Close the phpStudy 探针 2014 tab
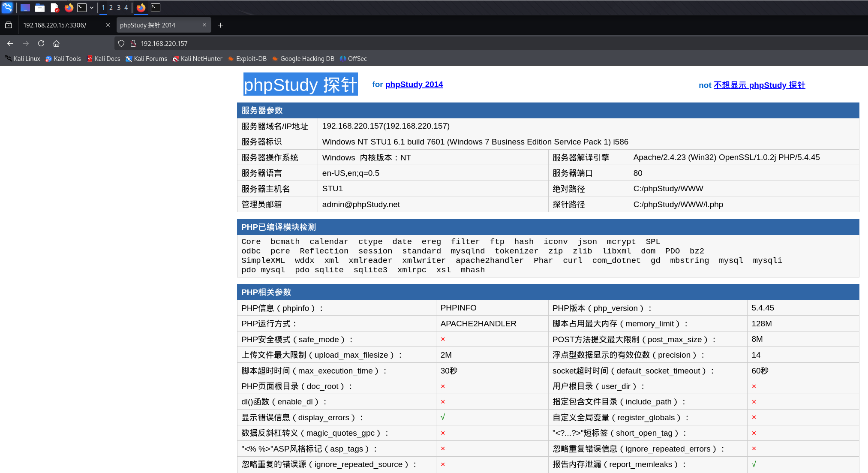The image size is (868, 473). [x=204, y=25]
